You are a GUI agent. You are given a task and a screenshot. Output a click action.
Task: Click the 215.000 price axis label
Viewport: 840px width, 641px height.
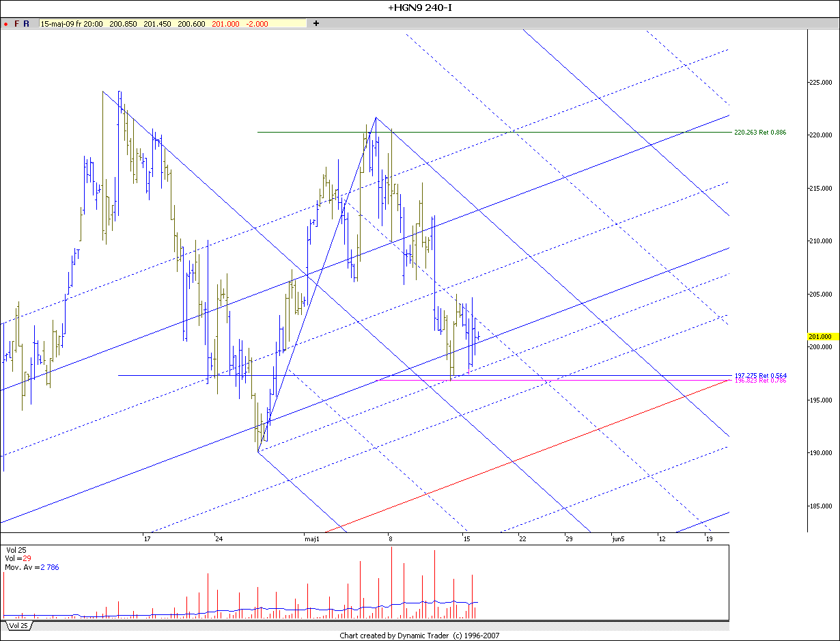(x=820, y=188)
